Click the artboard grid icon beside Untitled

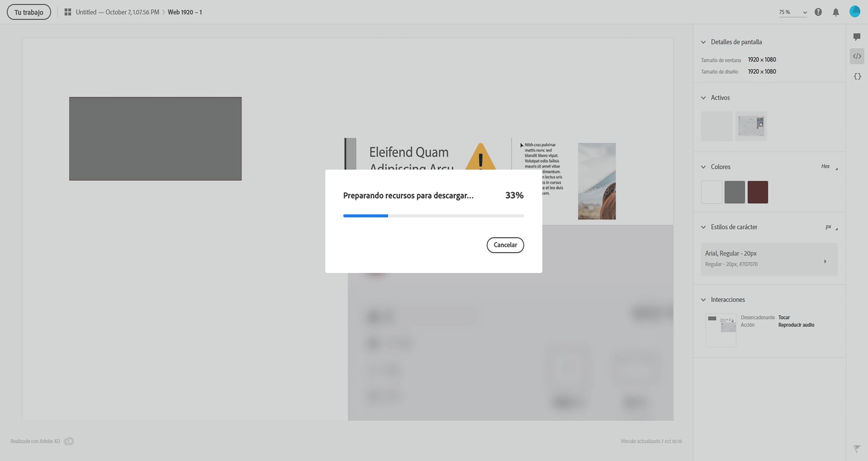(67, 12)
